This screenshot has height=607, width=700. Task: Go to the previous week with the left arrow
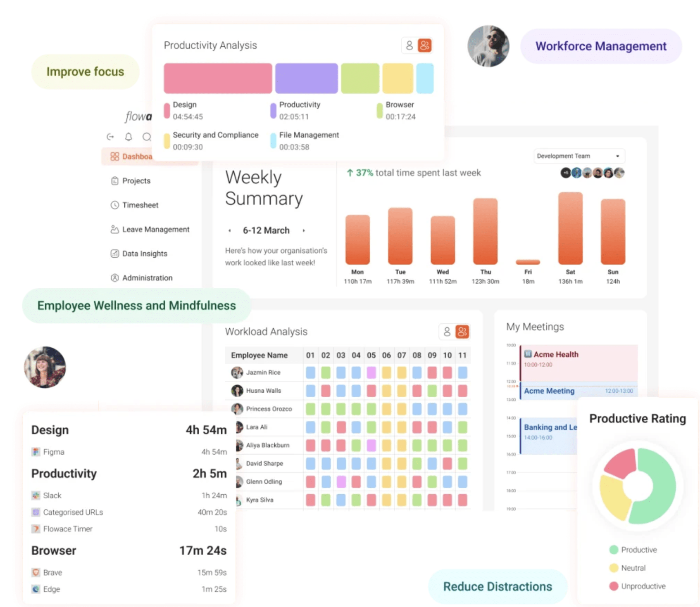(x=230, y=230)
